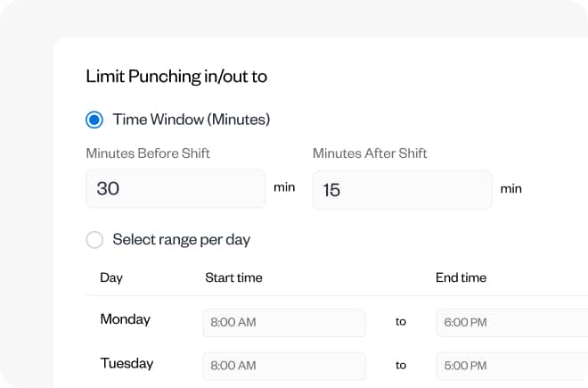Click the 'End time' column header
Viewport: 588px width, 388px height.
[461, 277]
